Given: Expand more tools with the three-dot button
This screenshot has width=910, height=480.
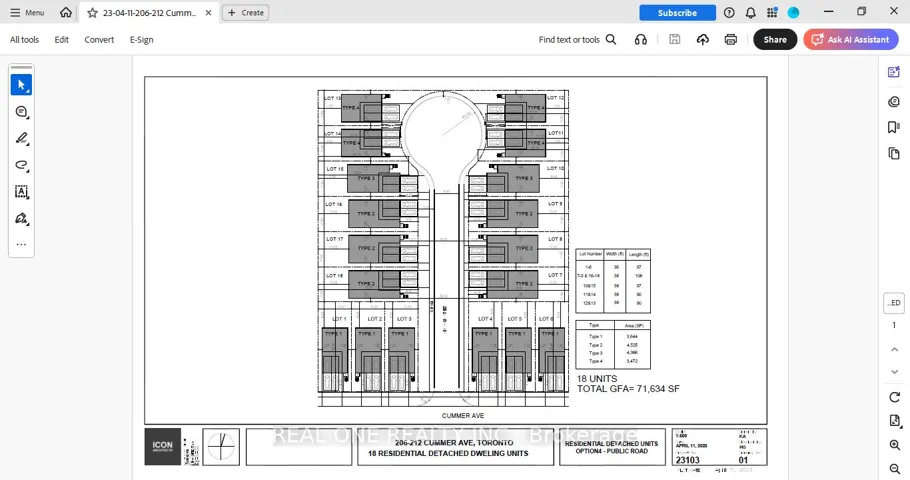Looking at the screenshot, I should pyautogui.click(x=21, y=244).
